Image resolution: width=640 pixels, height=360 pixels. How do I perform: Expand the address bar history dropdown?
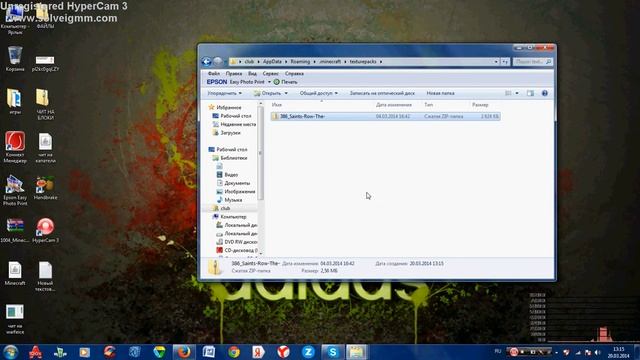coord(496,62)
